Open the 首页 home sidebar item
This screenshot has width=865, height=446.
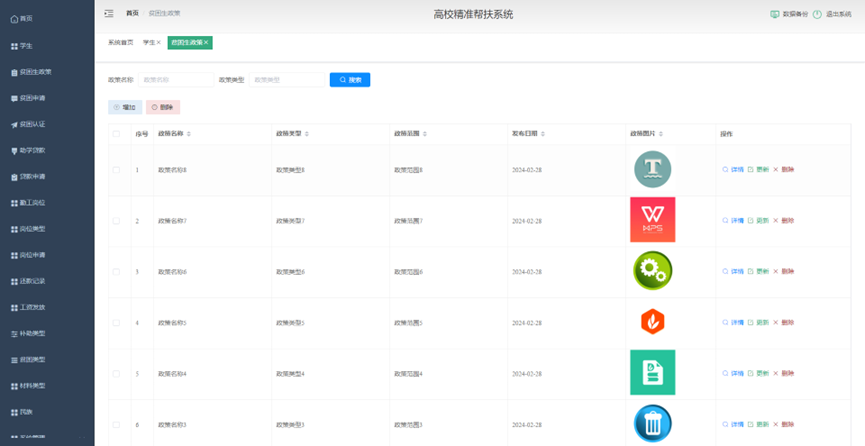pos(22,19)
